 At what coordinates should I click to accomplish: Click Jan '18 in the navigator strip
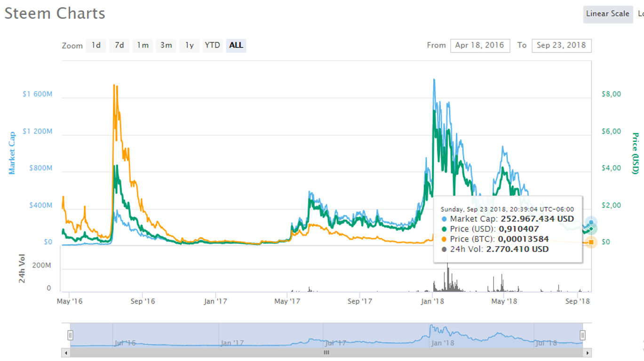(443, 343)
